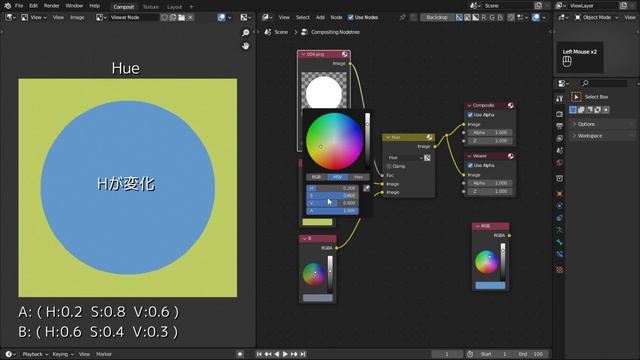Collapse the Viewer node

pyautogui.click(x=469, y=156)
